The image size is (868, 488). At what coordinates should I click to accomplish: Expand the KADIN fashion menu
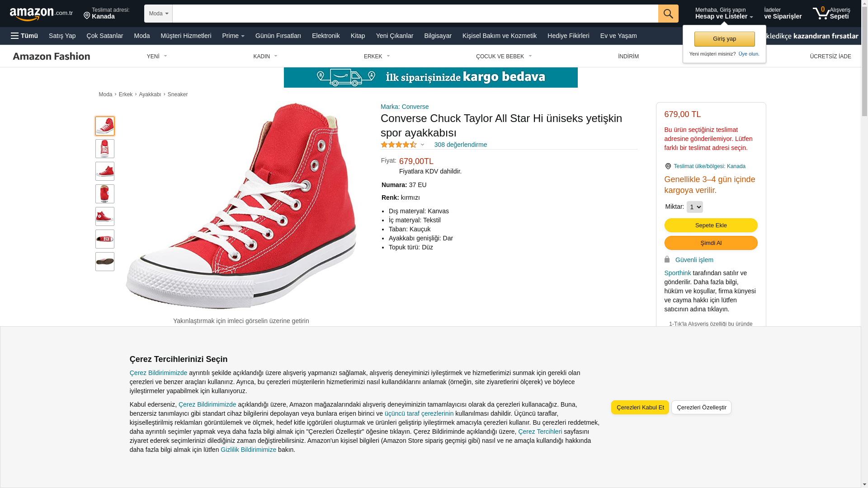(x=265, y=56)
